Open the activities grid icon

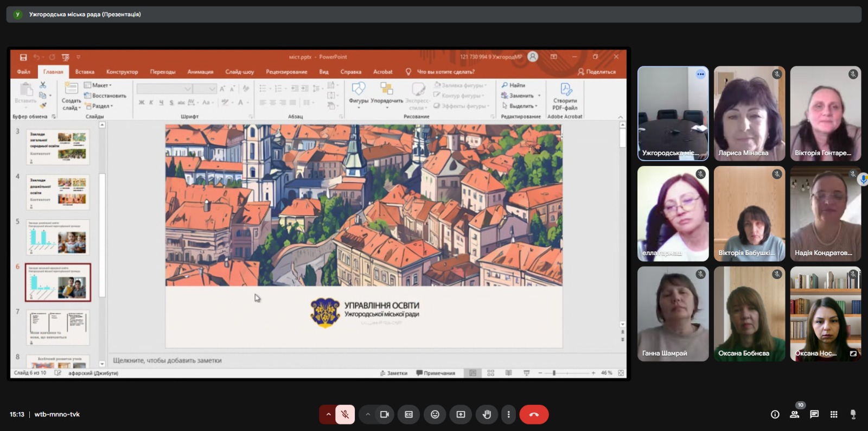(x=834, y=414)
